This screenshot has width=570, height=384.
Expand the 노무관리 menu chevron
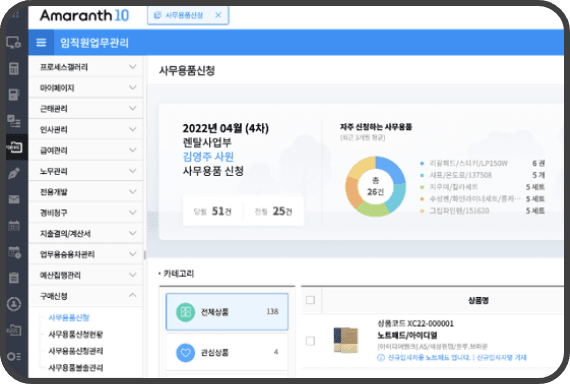click(x=133, y=171)
